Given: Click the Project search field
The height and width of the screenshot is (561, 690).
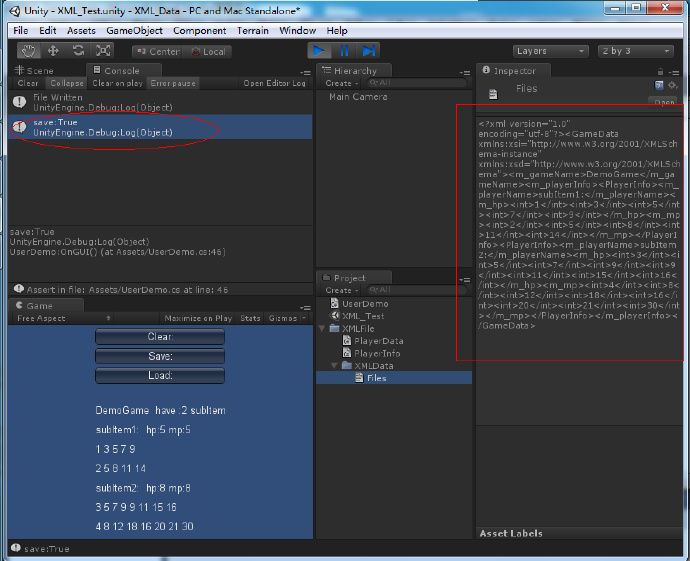Looking at the screenshot, I should tap(417, 290).
